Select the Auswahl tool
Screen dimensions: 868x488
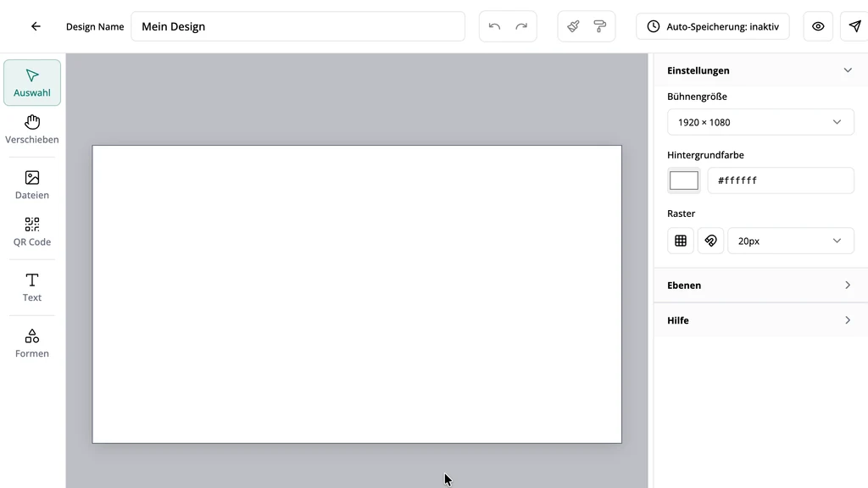[32, 82]
